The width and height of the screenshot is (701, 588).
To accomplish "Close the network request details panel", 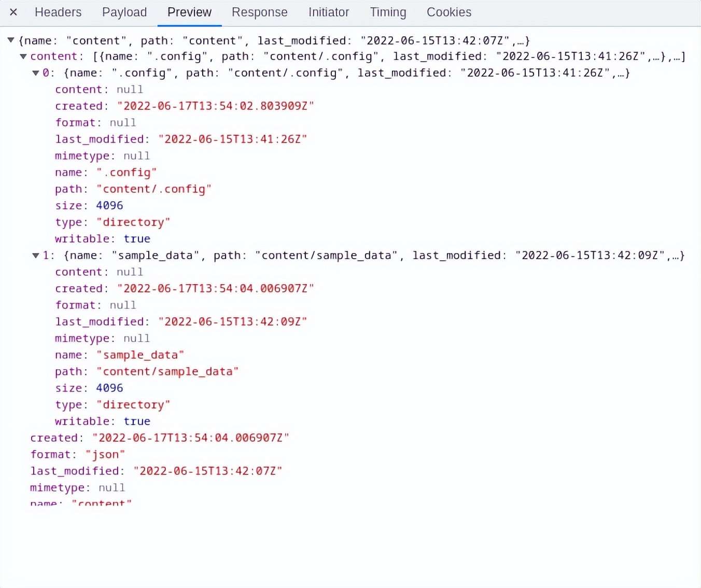I will 13,12.
